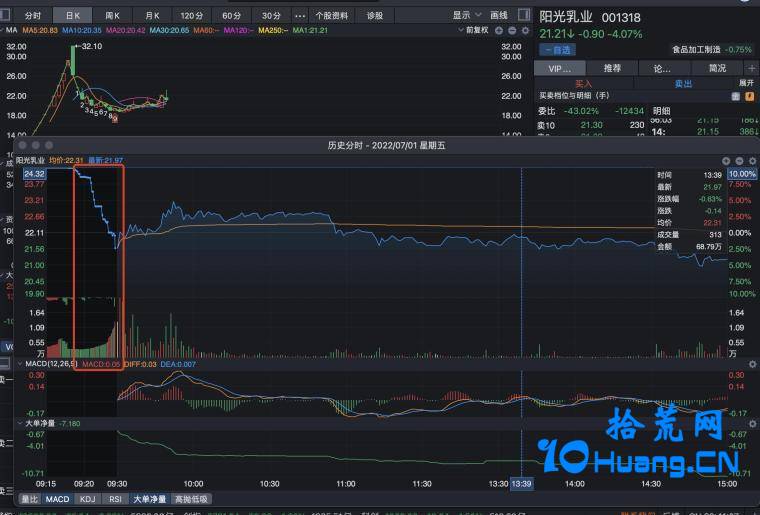Toggle left side panel layout icon
Viewport: 760px width, 515px height.
click(5, 15)
